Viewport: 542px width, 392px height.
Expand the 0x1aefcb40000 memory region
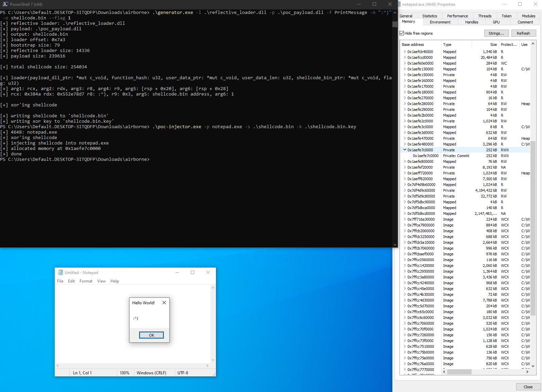click(405, 52)
